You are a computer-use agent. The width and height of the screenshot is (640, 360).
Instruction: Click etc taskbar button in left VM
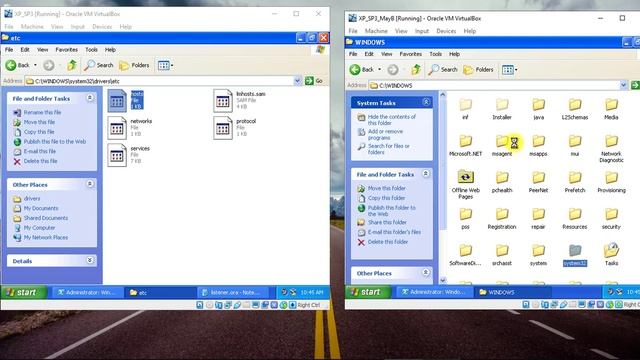point(160,293)
